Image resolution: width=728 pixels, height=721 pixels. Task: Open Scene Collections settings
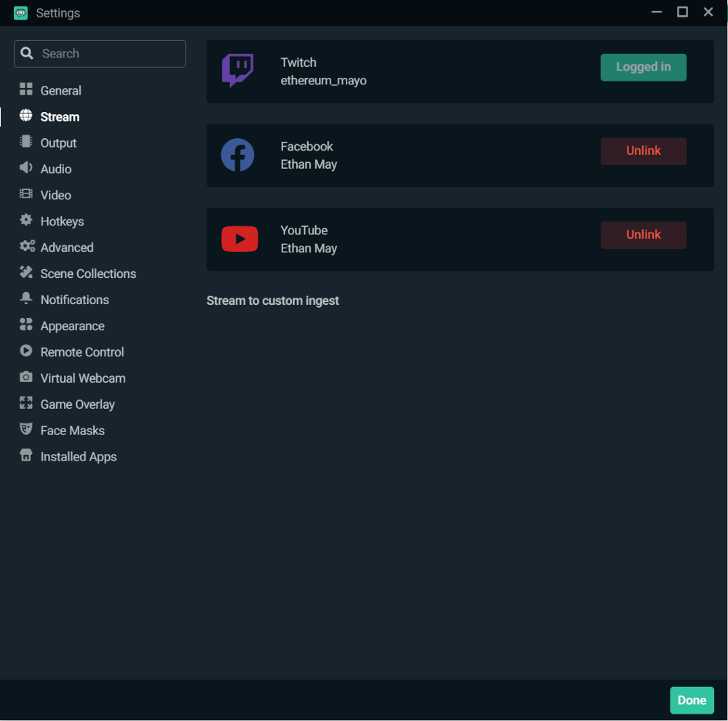click(x=88, y=274)
